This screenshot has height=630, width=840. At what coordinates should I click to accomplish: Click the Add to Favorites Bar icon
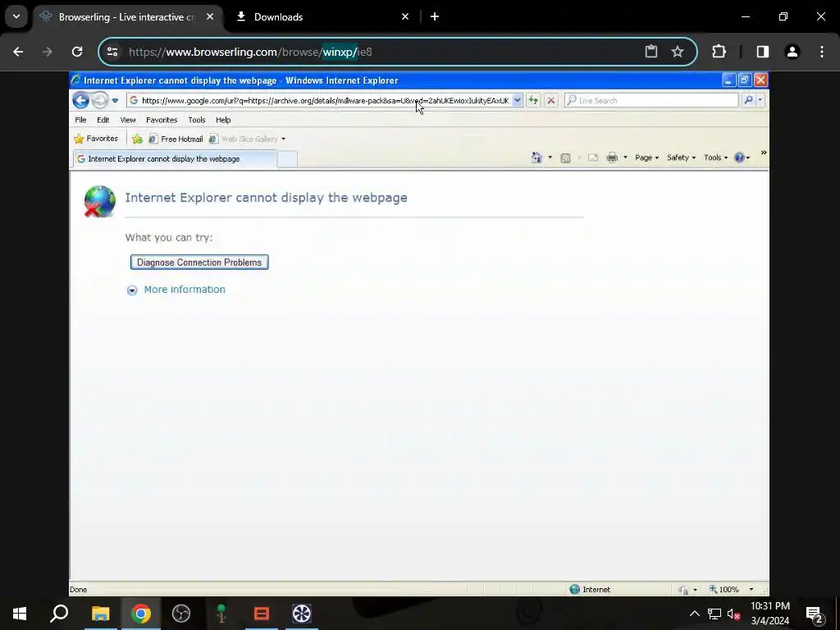coord(137,139)
